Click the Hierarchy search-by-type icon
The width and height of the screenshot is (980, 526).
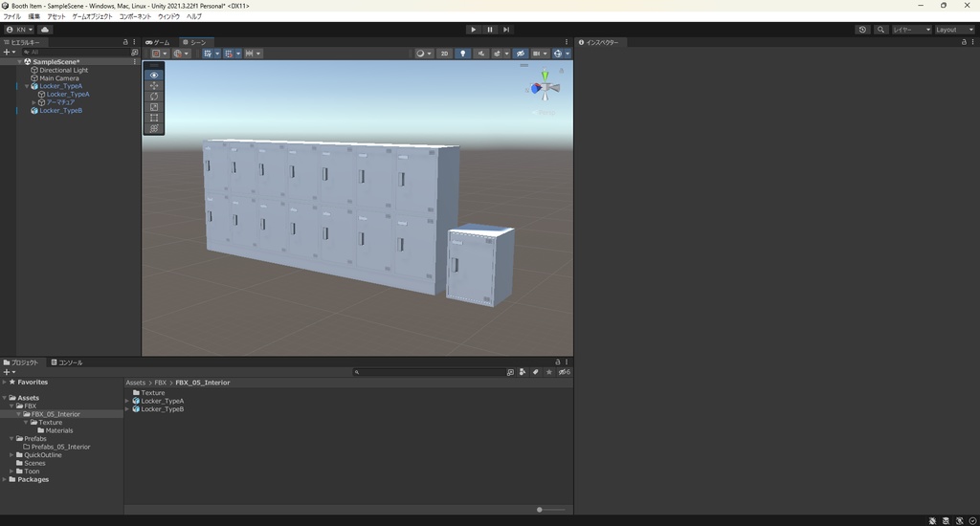point(134,53)
